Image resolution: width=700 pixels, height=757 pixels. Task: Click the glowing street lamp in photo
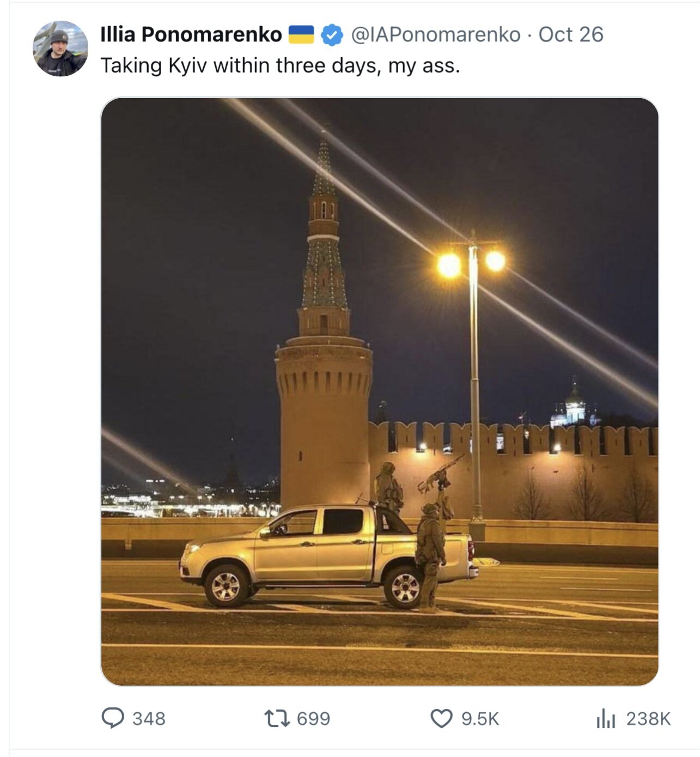click(x=472, y=263)
